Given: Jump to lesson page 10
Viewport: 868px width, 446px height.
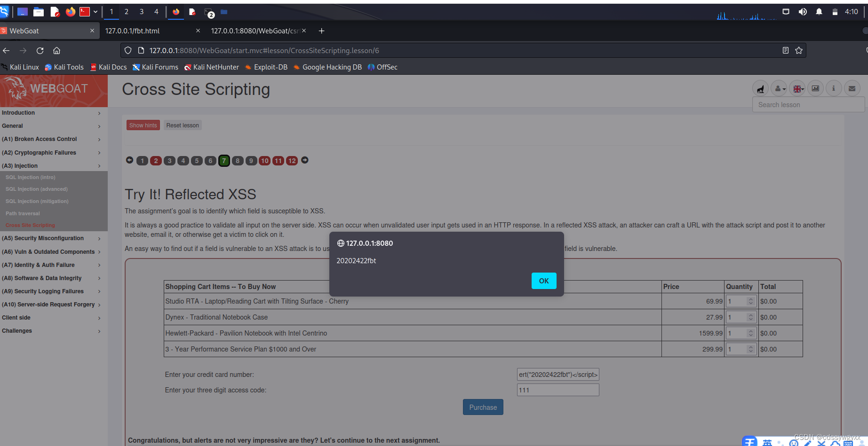Looking at the screenshot, I should pos(264,161).
